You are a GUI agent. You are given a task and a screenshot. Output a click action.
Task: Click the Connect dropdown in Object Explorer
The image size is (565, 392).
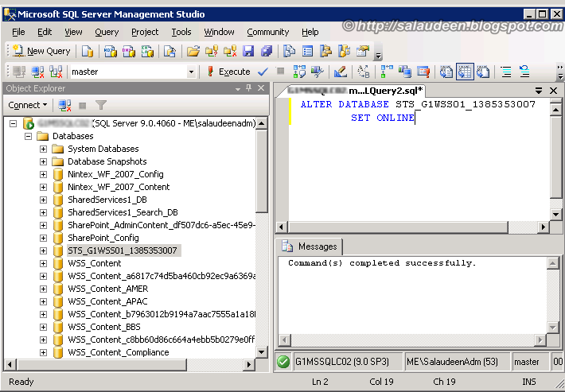28,105
